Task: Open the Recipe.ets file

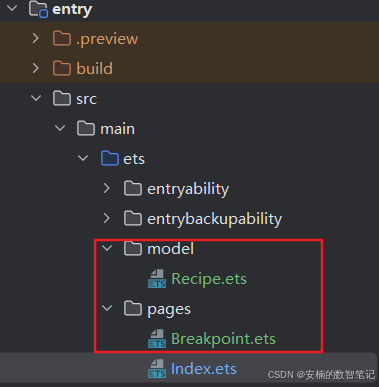Action: [209, 279]
